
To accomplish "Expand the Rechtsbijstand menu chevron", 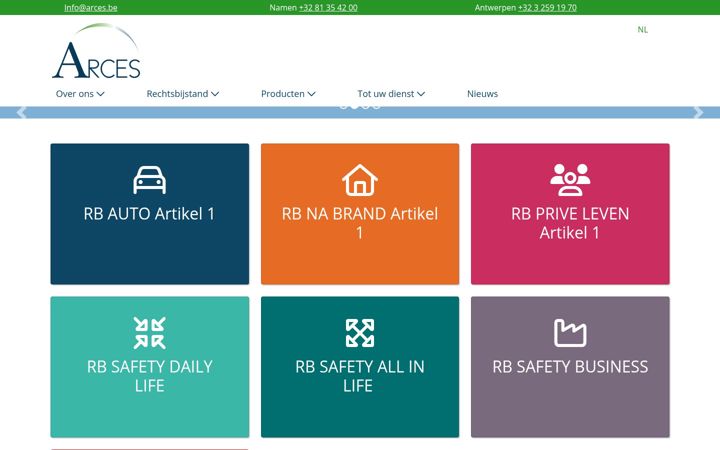I will (215, 94).
